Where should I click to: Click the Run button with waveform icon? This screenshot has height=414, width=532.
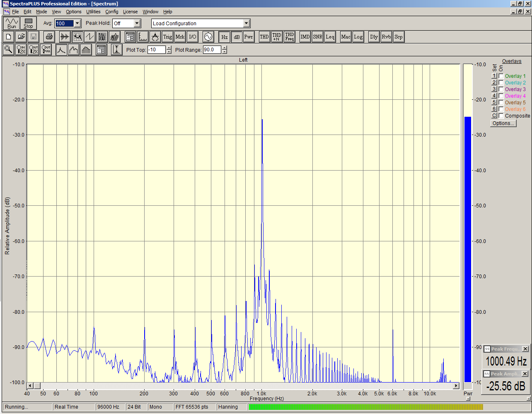coord(12,23)
